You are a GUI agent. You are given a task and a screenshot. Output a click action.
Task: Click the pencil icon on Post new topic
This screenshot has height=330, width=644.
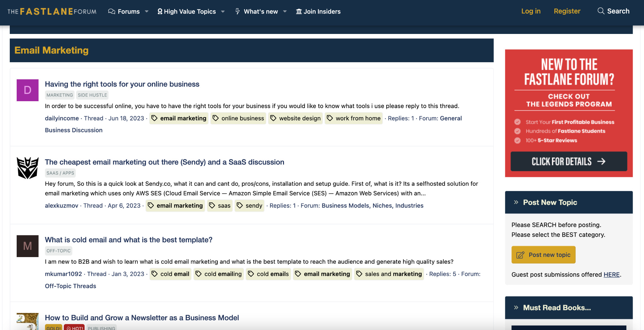(520, 255)
